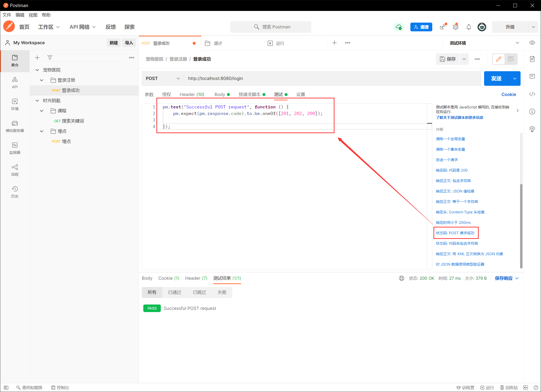Image resolution: width=541 pixels, height=392 pixels.
Task: Click the 发送 send button
Action: (496, 78)
